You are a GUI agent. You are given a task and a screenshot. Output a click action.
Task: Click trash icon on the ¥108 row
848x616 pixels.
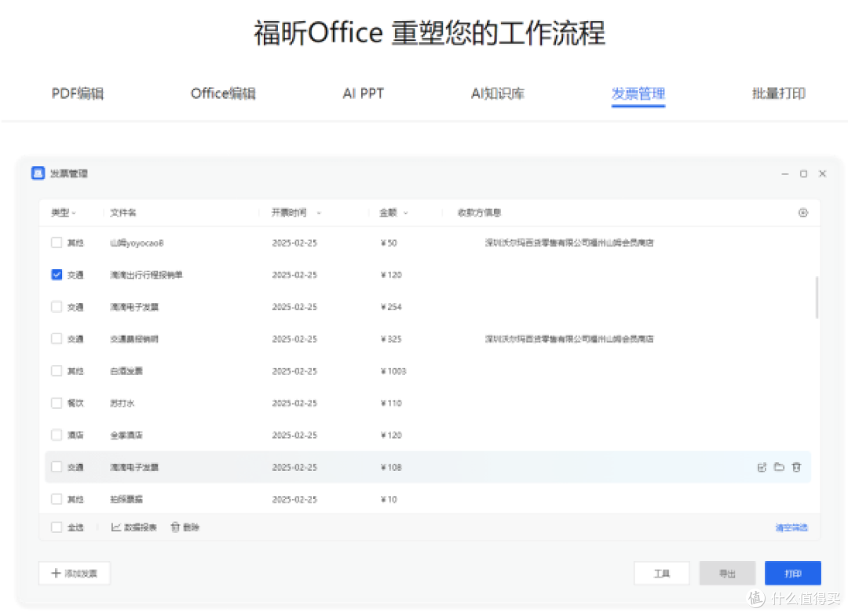click(x=797, y=467)
